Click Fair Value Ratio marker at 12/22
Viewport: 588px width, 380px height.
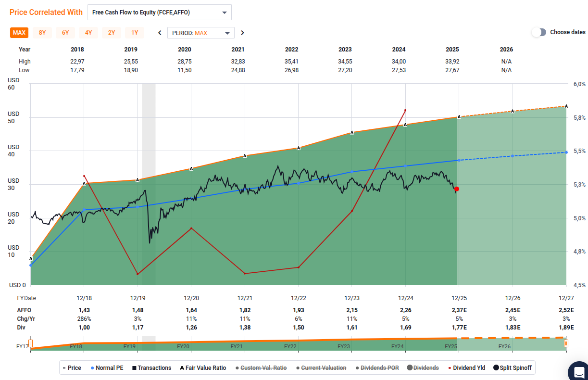click(x=299, y=148)
